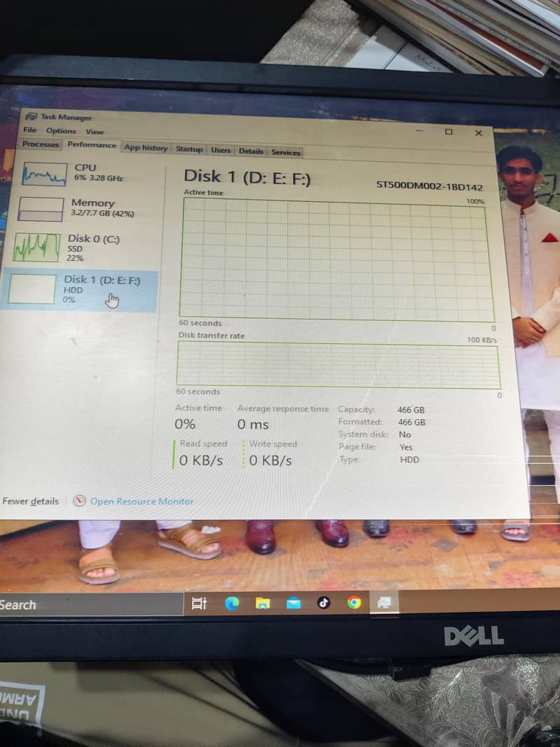
Task: Click the Disk transfer rate graph
Action: [338, 364]
